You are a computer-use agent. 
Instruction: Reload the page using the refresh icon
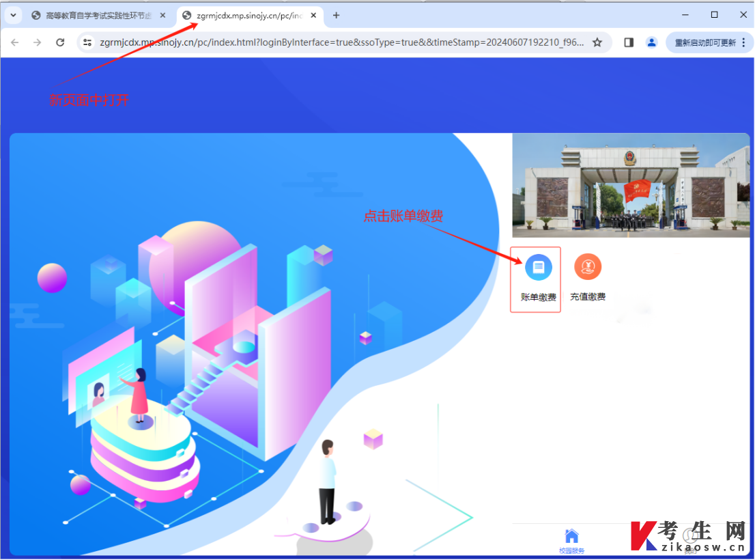(x=60, y=42)
